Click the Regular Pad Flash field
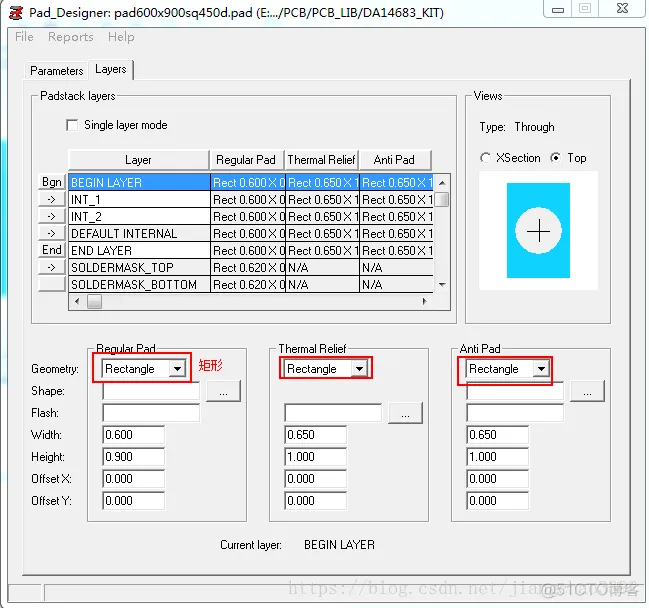The height and width of the screenshot is (608, 649). (x=151, y=413)
